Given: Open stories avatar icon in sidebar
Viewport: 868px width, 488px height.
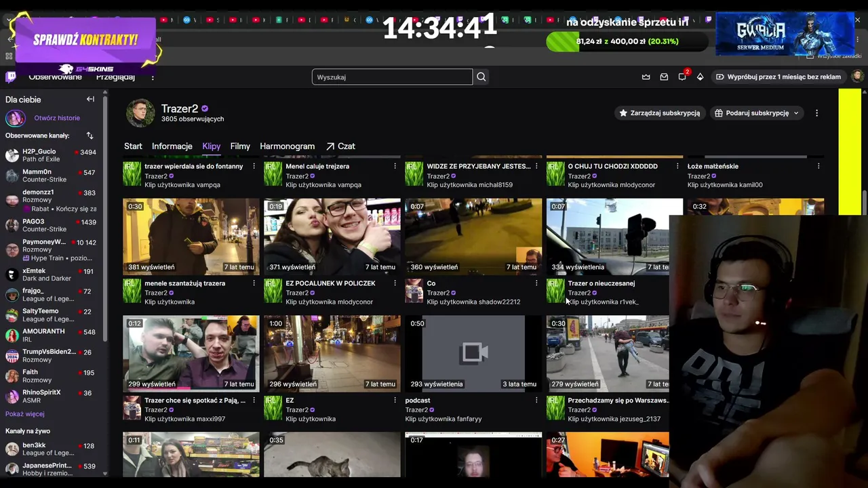Looking at the screenshot, I should pyautogui.click(x=16, y=118).
